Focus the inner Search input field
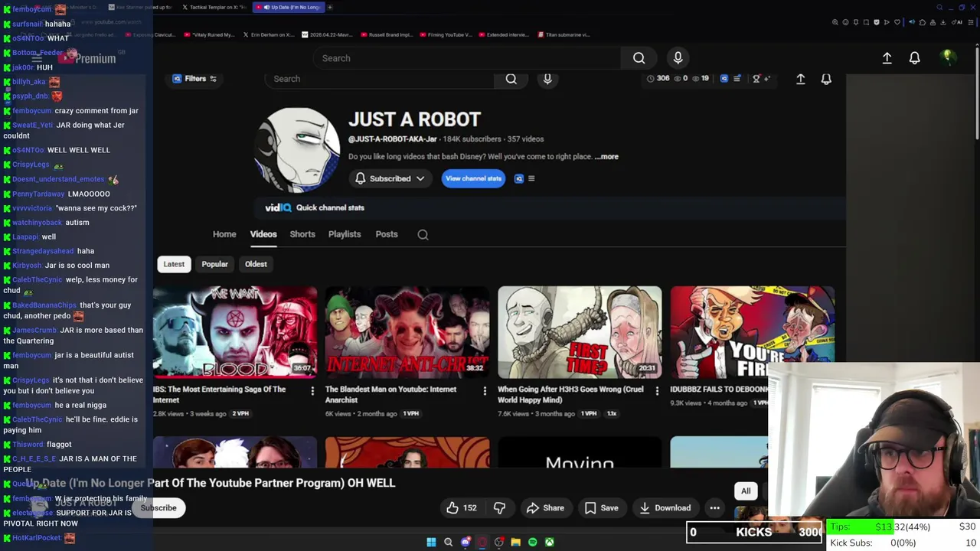 [x=379, y=79]
